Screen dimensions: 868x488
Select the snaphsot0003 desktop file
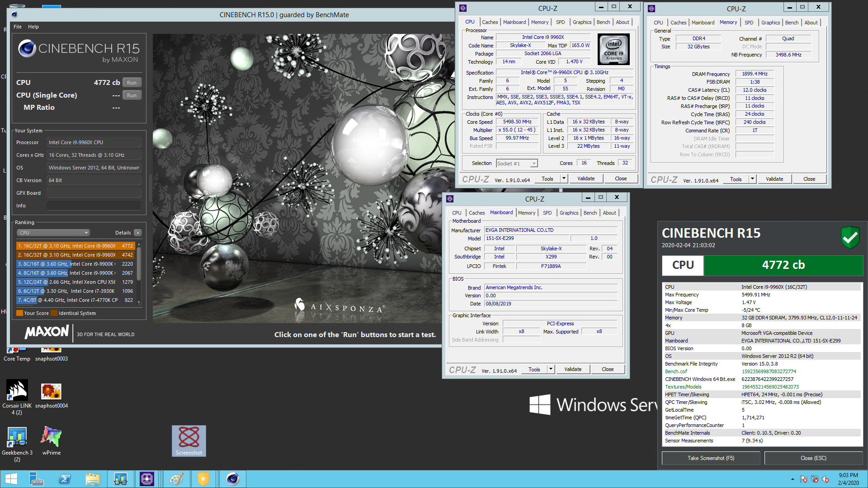(51, 355)
